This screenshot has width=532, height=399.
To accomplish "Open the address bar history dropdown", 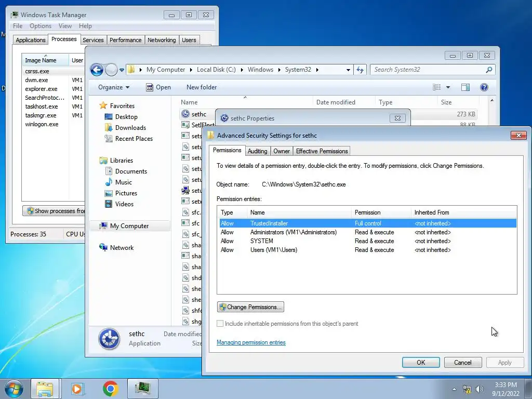I will (348, 70).
